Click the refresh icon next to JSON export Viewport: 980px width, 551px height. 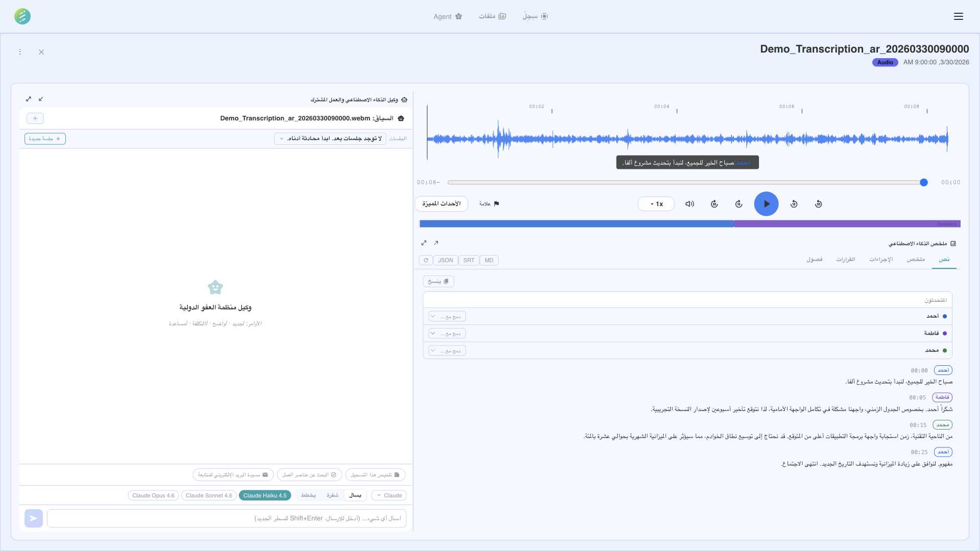click(426, 260)
